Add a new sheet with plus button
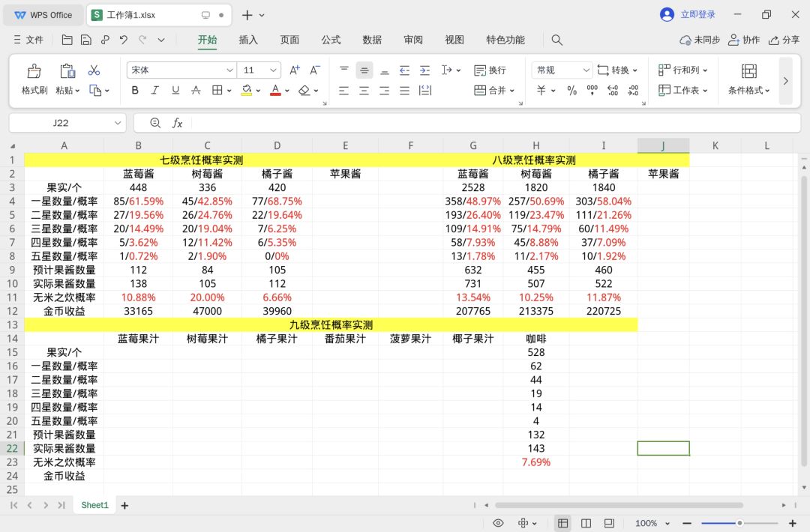Image resolution: width=810 pixels, height=532 pixels. point(124,506)
